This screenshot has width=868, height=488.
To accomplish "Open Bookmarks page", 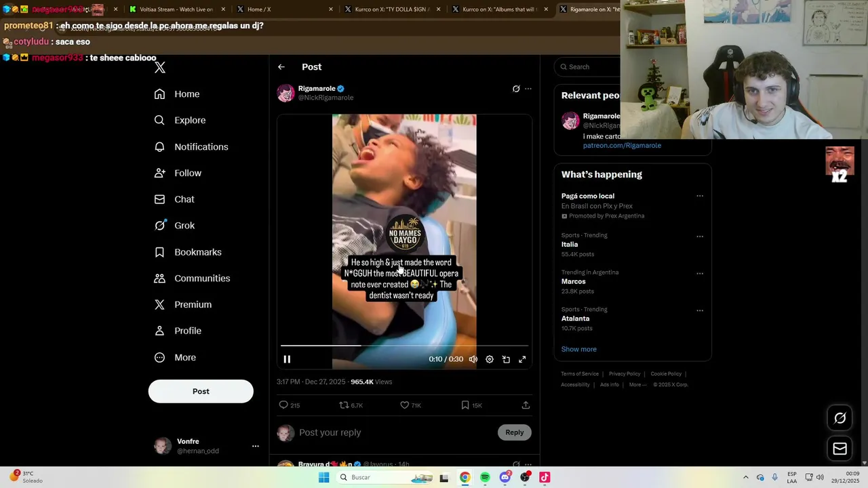I will point(188,252).
